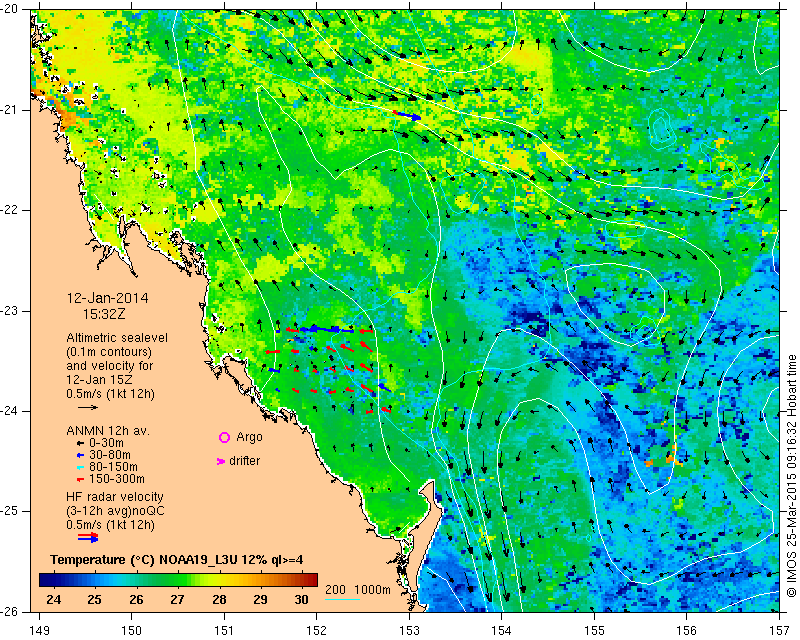800x640 pixels.
Task: Click the '30-80m' depth label
Action: click(110, 455)
